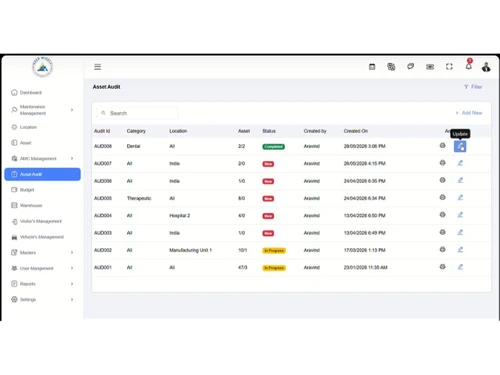
Task: Click the update pencil icon for AUD007
Action: coord(460,163)
